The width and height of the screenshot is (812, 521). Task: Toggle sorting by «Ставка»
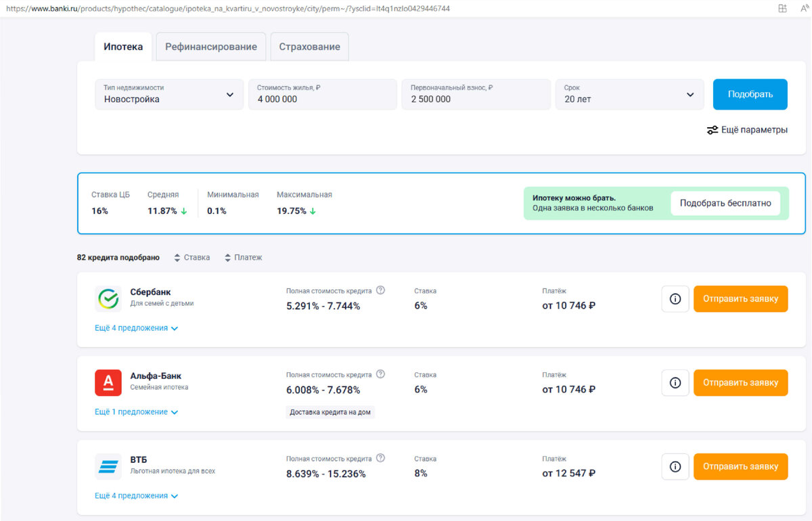191,257
